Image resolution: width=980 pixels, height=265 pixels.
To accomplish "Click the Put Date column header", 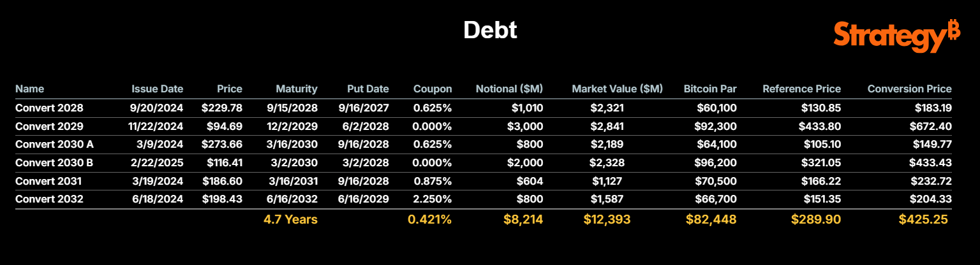I will click(x=367, y=89).
